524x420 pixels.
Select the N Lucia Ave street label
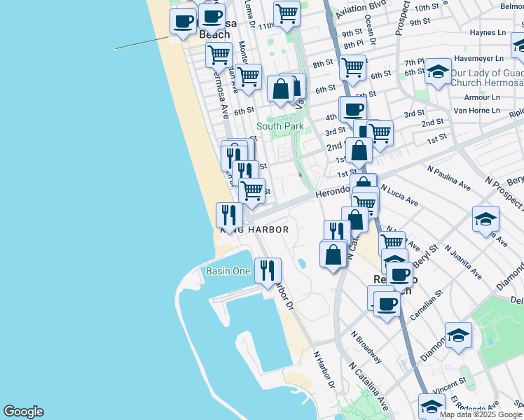pyautogui.click(x=399, y=195)
